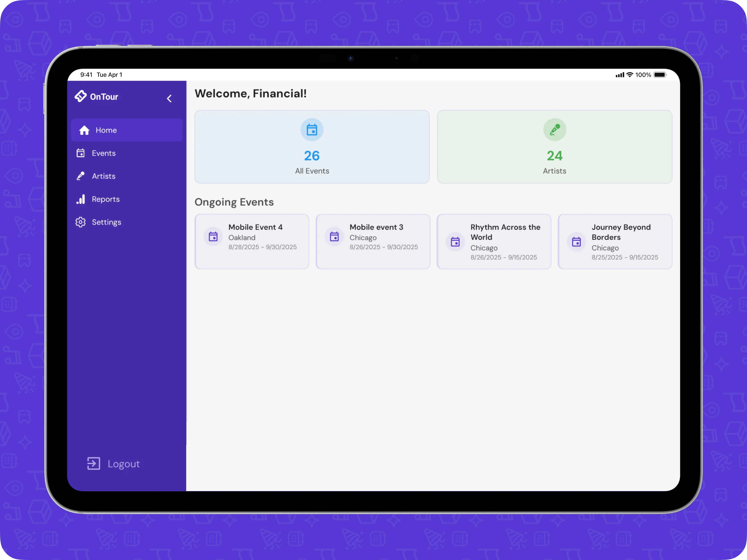Click the blue calendar icon in All Events card
This screenshot has width=747, height=560.
coord(312,130)
